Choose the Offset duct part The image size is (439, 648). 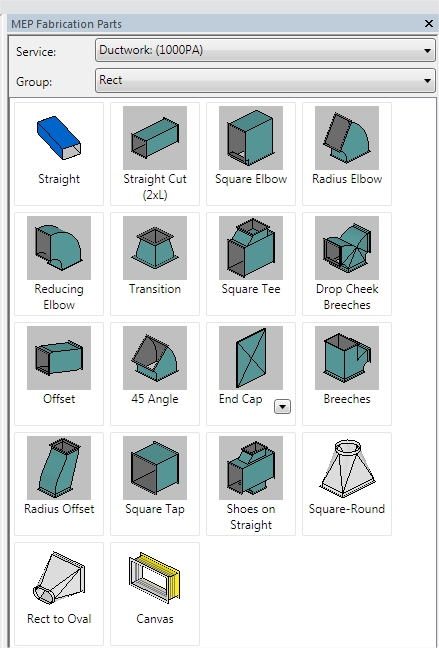click(59, 374)
